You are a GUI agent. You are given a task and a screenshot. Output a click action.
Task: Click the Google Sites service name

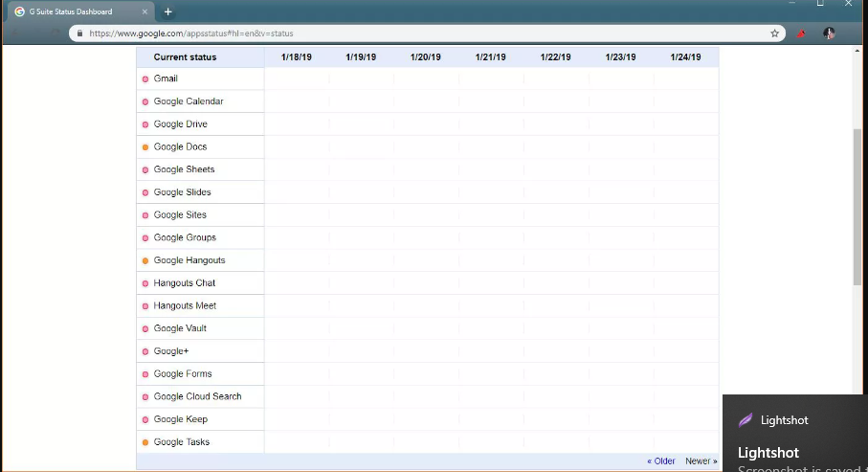[x=180, y=215]
